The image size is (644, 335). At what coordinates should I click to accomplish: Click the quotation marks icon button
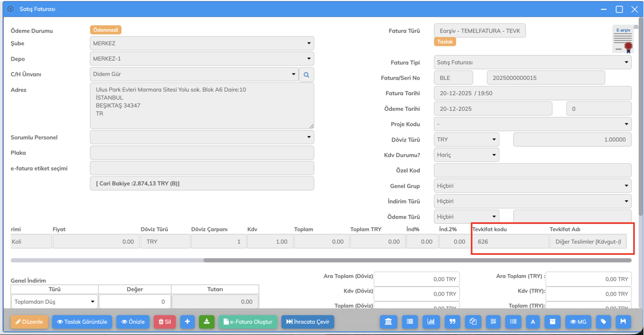[x=452, y=322]
